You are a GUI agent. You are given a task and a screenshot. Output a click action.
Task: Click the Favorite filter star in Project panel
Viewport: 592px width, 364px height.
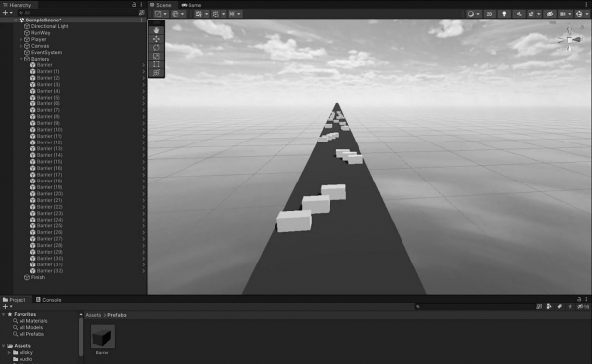tap(571, 307)
